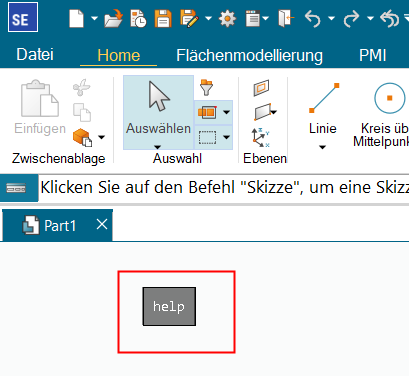The height and width of the screenshot is (376, 409).
Task: Create a new document icon
Action: [x=76, y=18]
